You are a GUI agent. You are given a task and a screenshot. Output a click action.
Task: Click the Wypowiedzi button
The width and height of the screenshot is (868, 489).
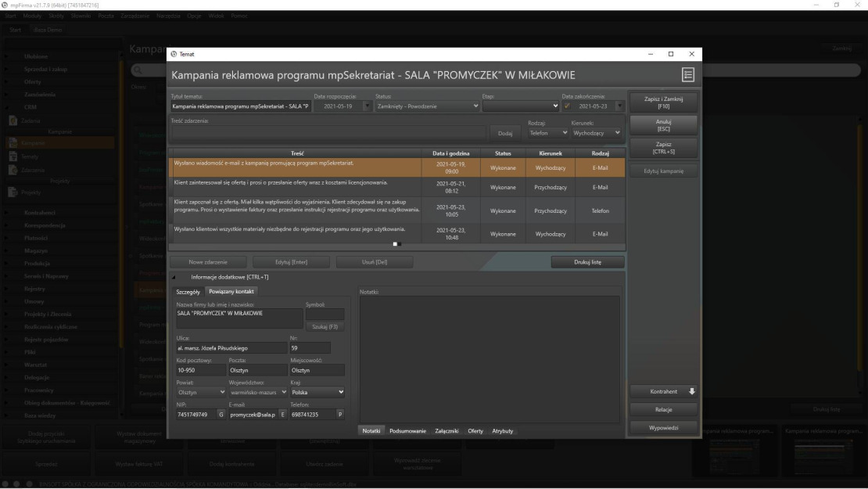coord(663,427)
